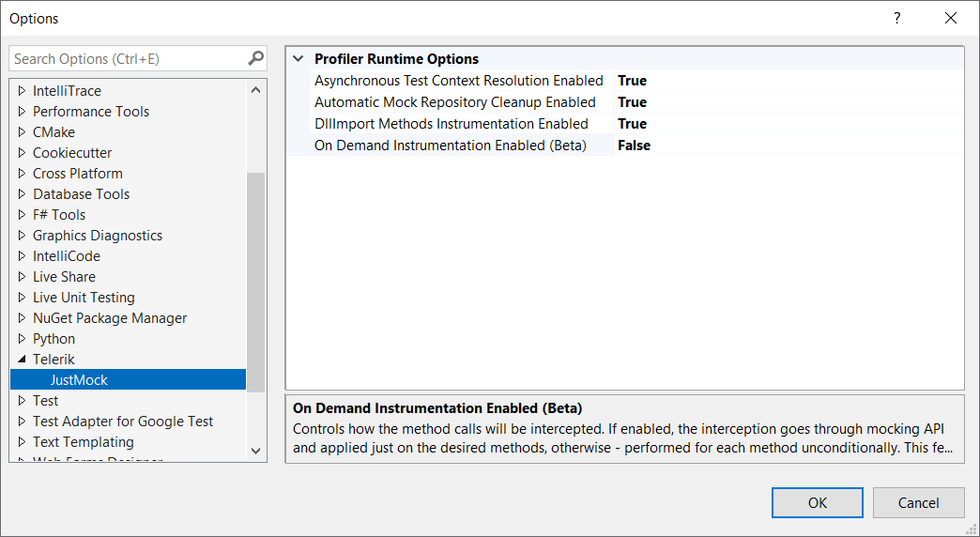The height and width of the screenshot is (537, 980).
Task: Select Test Adapter for Google Test
Action: click(123, 422)
